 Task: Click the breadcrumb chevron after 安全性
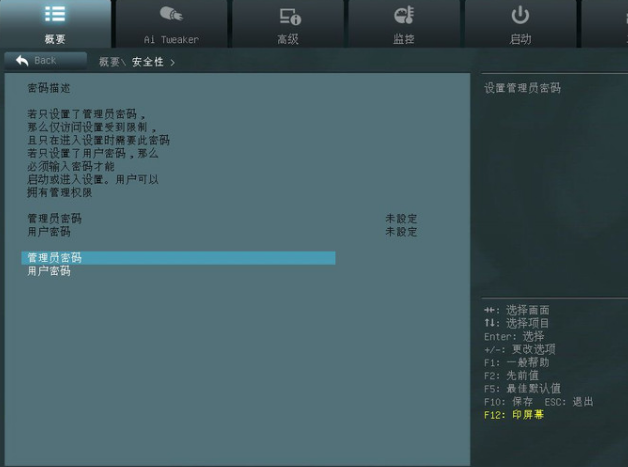[172, 62]
